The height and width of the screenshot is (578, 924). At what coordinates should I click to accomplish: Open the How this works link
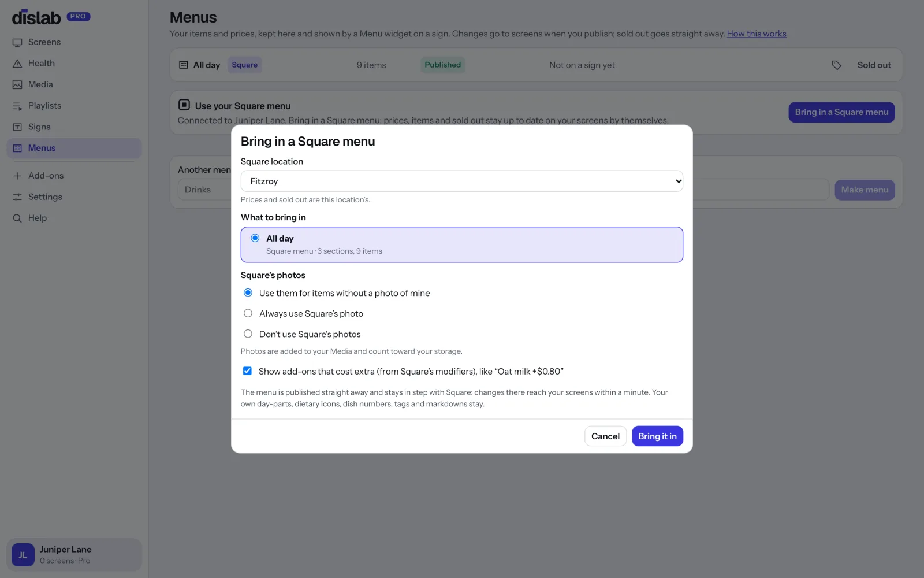tap(757, 34)
